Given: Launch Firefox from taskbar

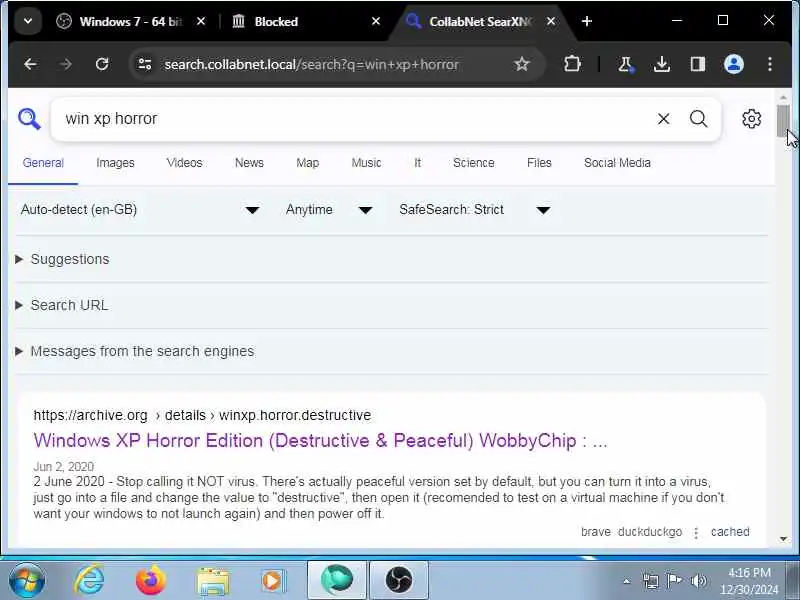Looking at the screenshot, I should [x=151, y=580].
